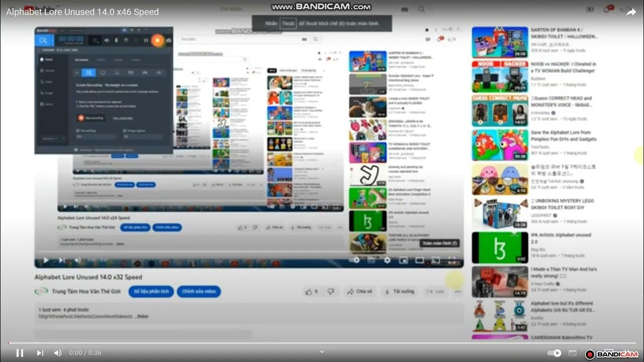Open the dropdown at Bandicam sidebar bottom

click(52, 138)
